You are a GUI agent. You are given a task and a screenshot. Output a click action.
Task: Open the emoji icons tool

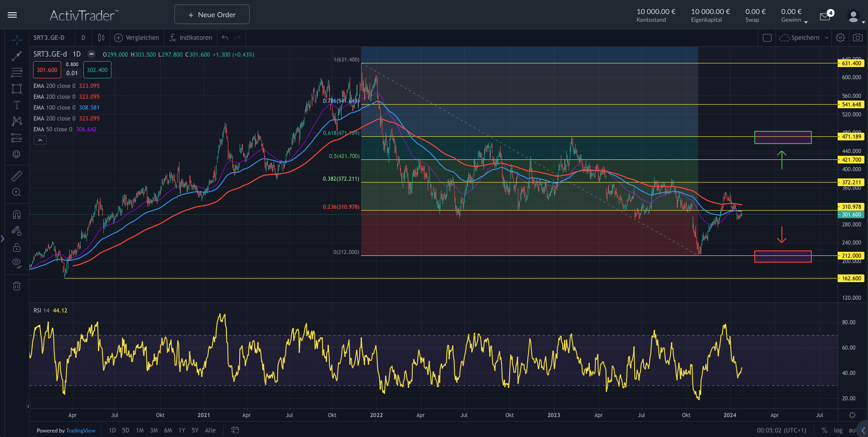click(x=17, y=154)
